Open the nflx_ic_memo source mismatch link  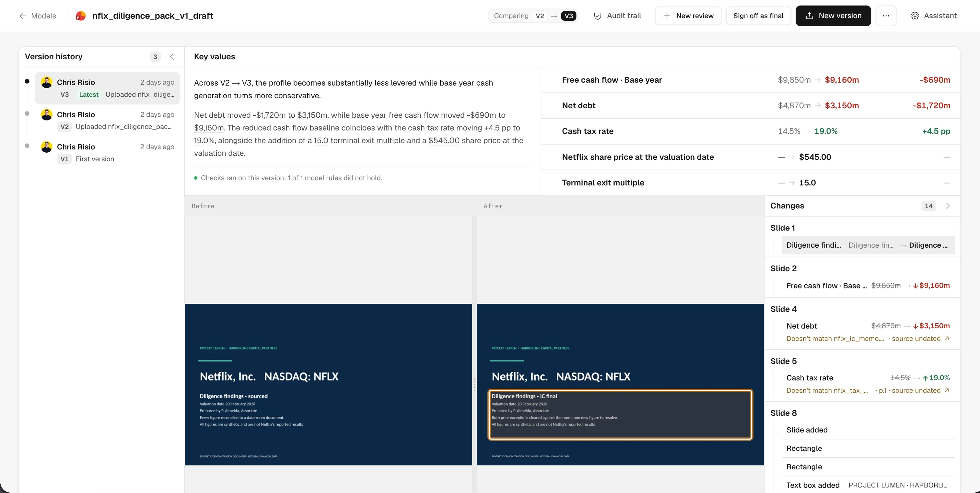(x=868, y=339)
